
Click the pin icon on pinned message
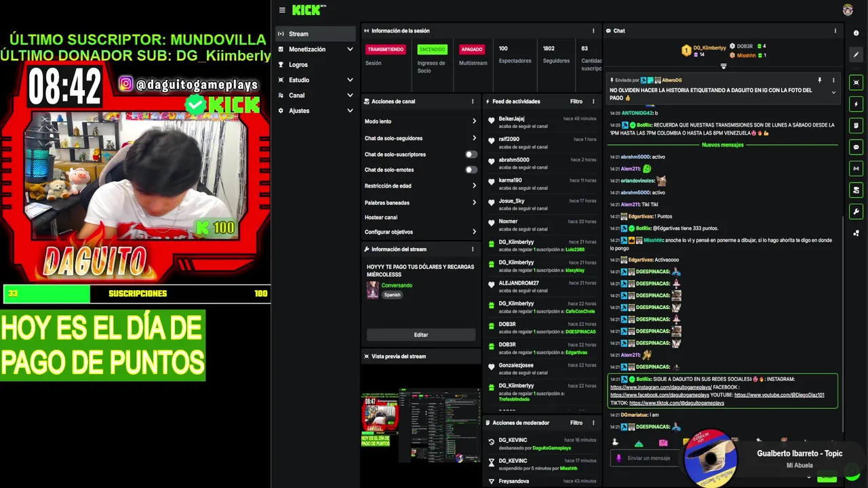(x=819, y=80)
